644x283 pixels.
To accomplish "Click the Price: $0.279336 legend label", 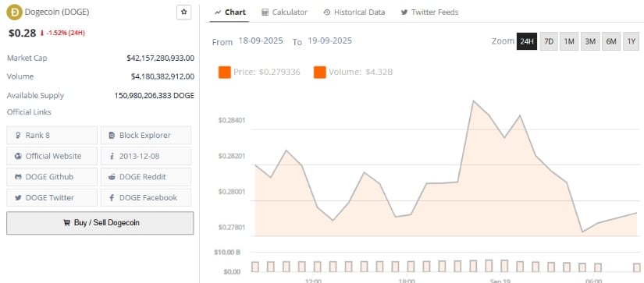I will (x=267, y=73).
